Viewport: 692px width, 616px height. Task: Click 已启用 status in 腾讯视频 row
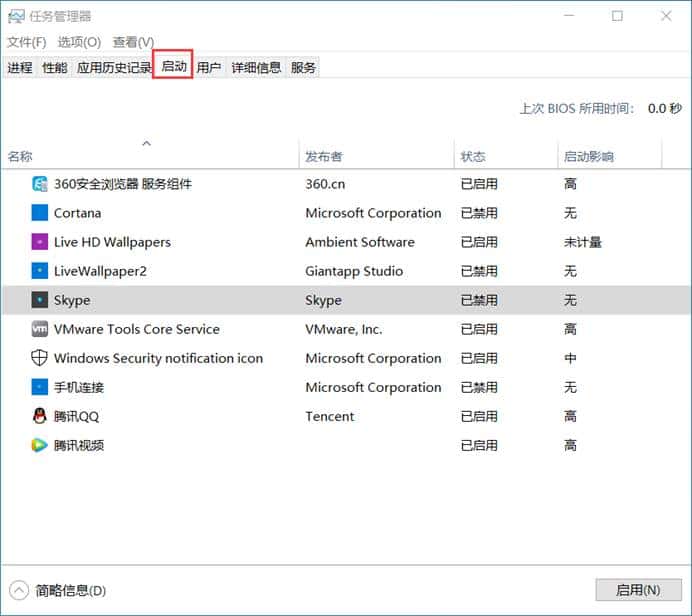click(x=479, y=446)
